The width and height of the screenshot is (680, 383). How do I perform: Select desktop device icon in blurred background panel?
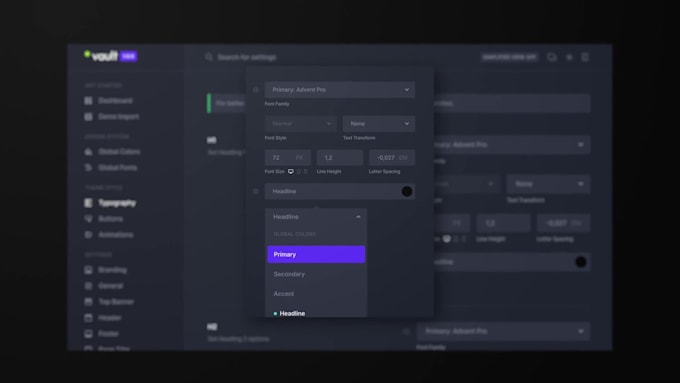(447, 239)
